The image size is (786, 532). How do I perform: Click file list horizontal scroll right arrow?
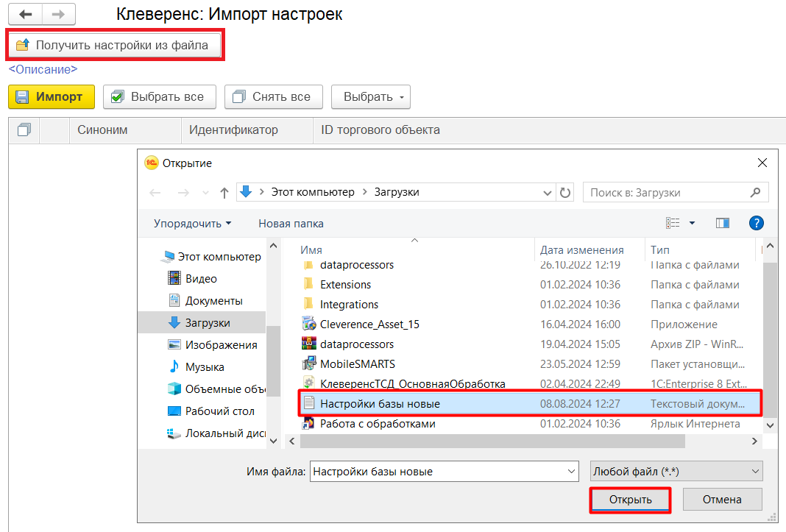coord(754,441)
